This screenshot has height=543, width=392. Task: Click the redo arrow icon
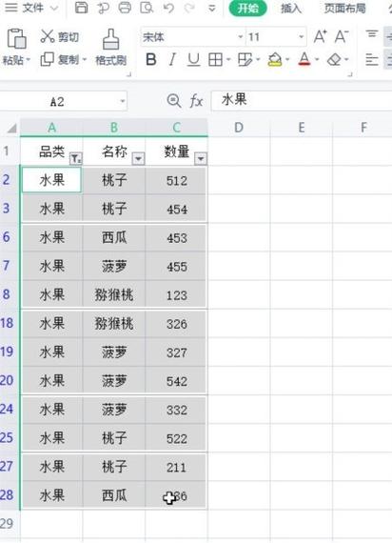189,8
